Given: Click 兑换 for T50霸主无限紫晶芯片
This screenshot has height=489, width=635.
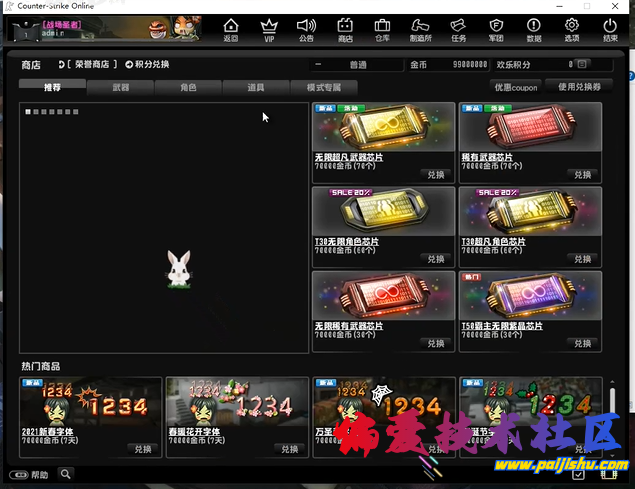Looking at the screenshot, I should 582,344.
